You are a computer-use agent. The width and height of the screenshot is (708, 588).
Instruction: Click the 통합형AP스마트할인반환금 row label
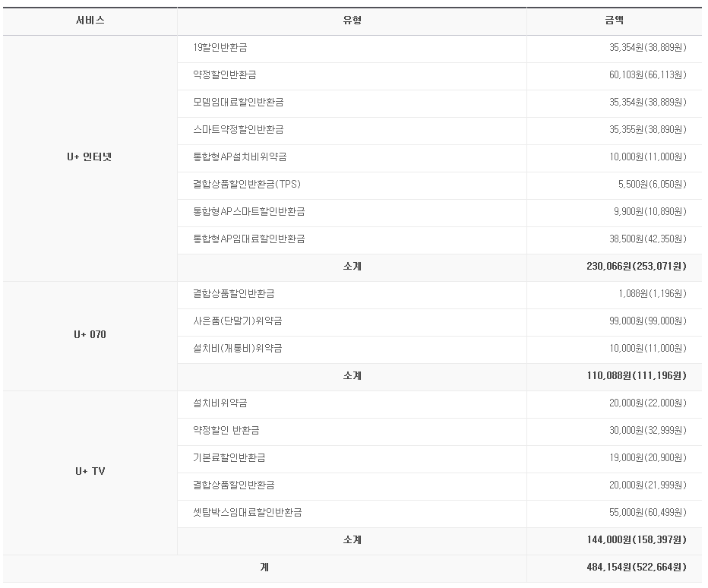tap(249, 212)
